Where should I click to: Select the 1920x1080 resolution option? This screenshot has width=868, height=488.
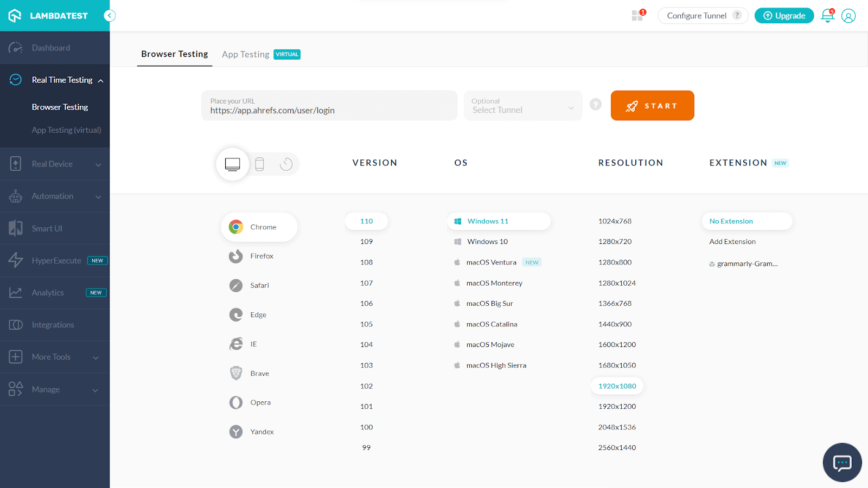tap(617, 386)
